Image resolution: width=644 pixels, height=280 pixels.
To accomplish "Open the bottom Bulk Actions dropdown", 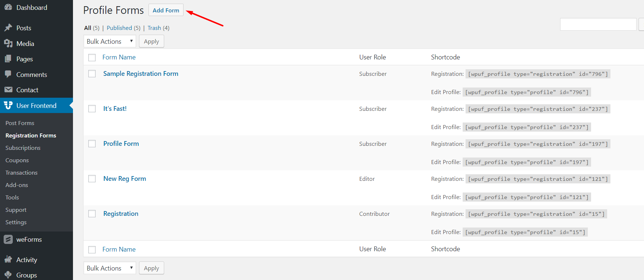I will click(x=109, y=268).
